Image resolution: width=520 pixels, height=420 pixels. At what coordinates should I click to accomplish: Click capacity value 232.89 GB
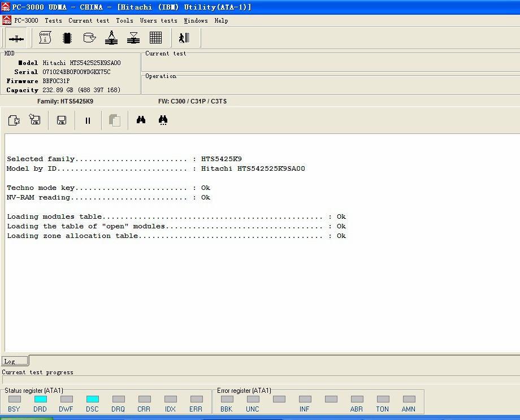click(x=81, y=90)
